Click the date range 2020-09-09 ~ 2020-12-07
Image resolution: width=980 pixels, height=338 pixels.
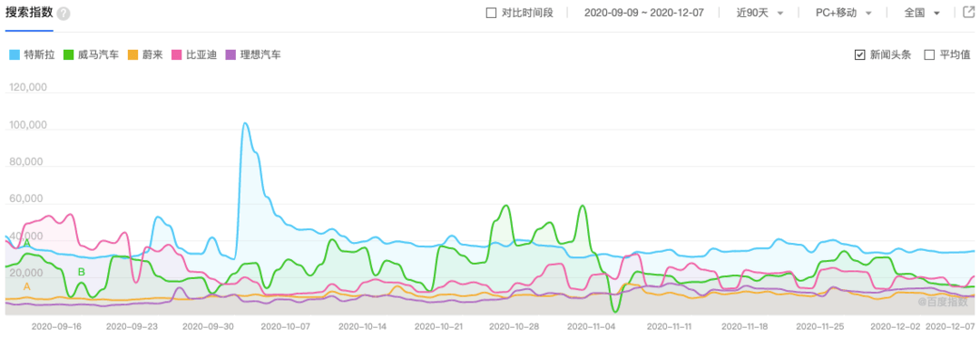pos(643,13)
